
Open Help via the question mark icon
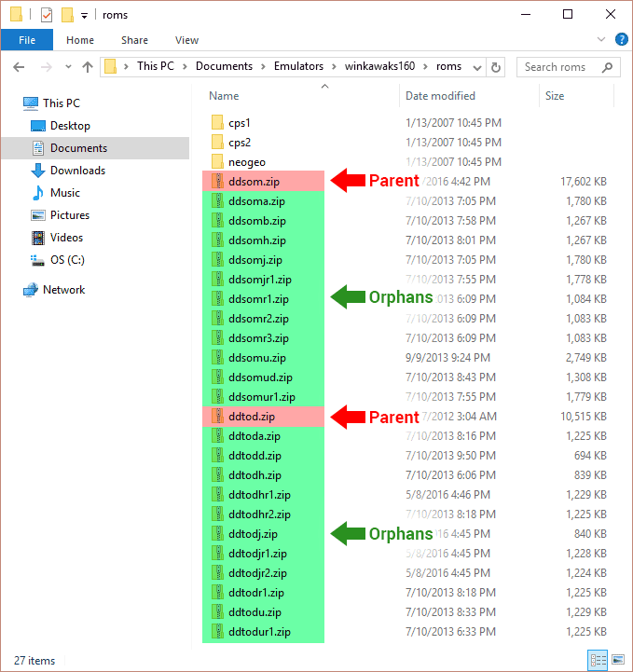point(619,40)
